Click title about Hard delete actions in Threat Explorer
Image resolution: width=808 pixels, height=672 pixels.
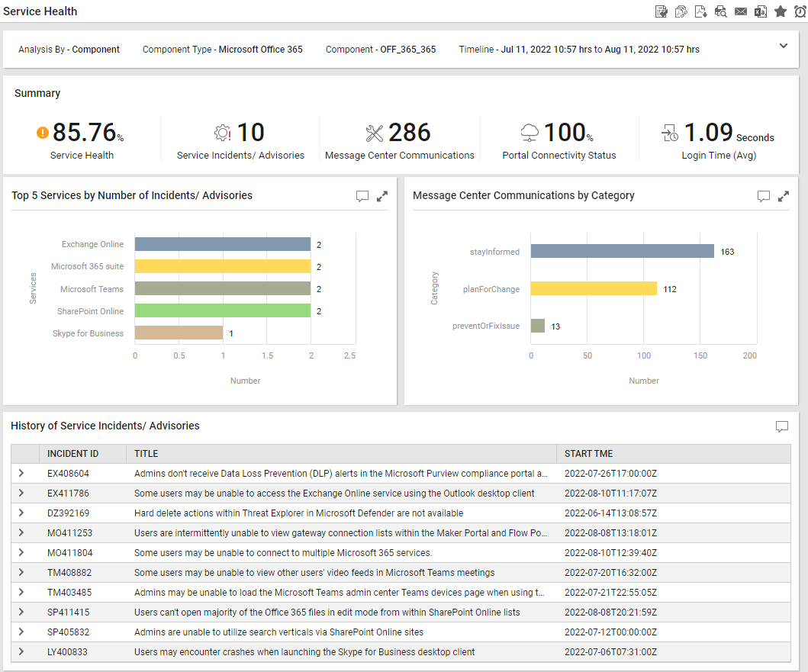coord(299,513)
